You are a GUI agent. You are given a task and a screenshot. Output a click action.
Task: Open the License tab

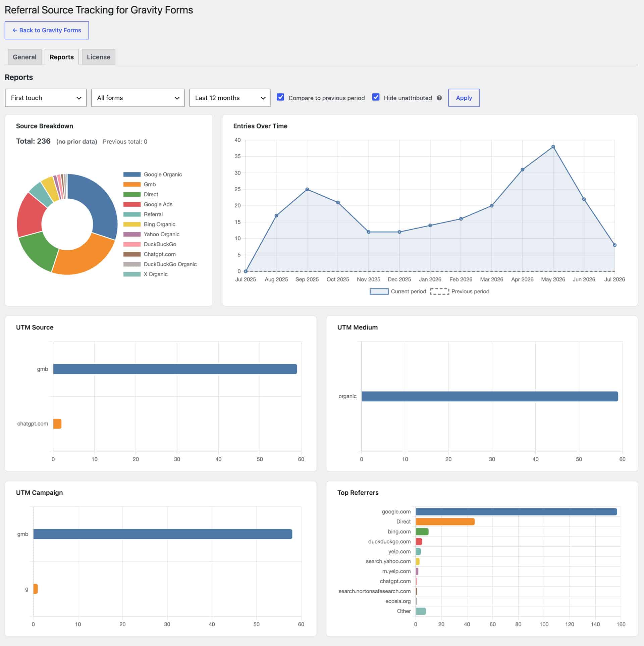click(x=99, y=57)
